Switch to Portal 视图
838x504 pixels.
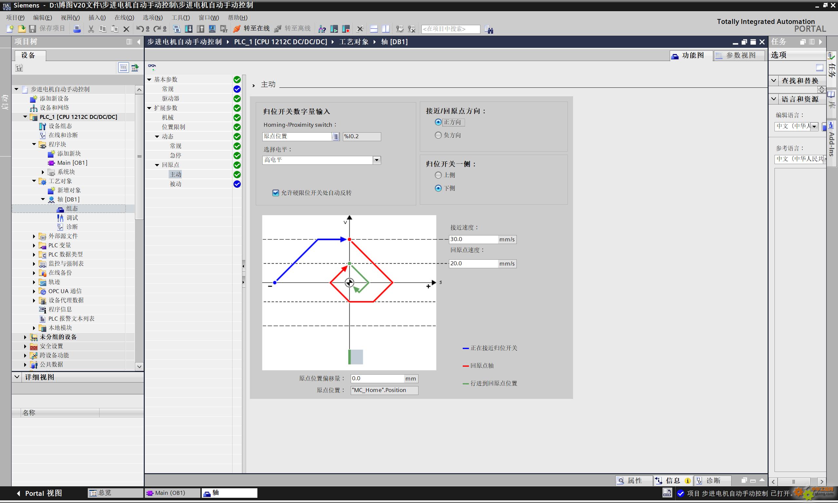point(39,493)
